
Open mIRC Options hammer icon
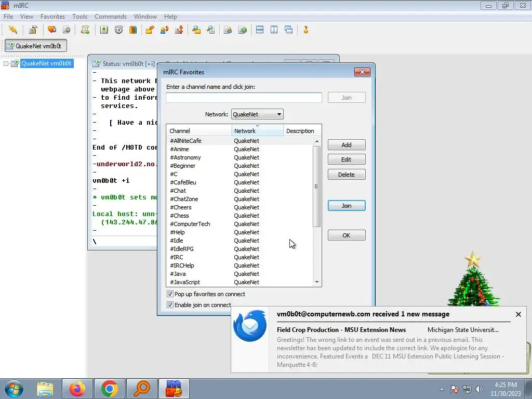coord(33,30)
